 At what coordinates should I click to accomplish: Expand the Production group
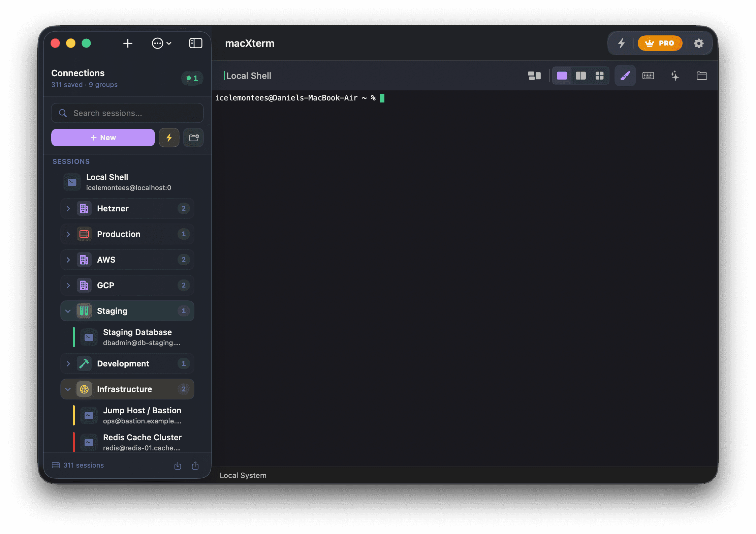click(x=68, y=234)
